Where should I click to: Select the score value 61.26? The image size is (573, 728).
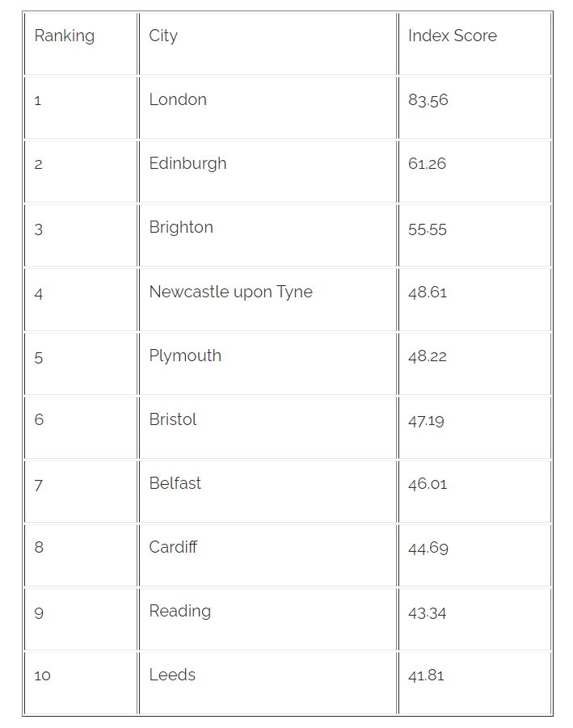(x=427, y=165)
